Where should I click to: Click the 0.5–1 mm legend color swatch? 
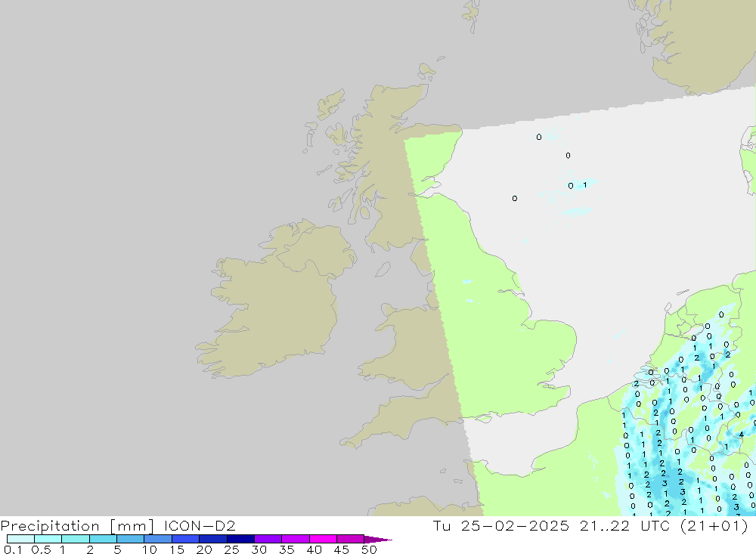tap(48, 539)
